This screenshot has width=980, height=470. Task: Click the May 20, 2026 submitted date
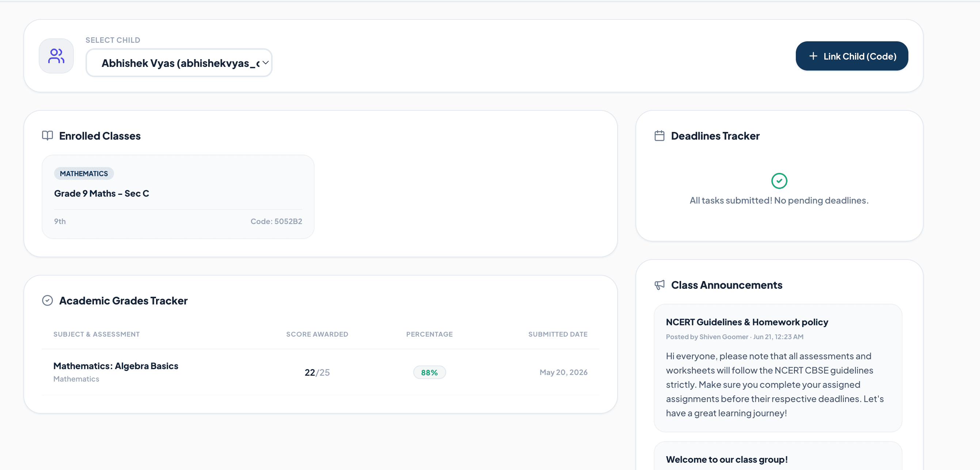click(563, 372)
